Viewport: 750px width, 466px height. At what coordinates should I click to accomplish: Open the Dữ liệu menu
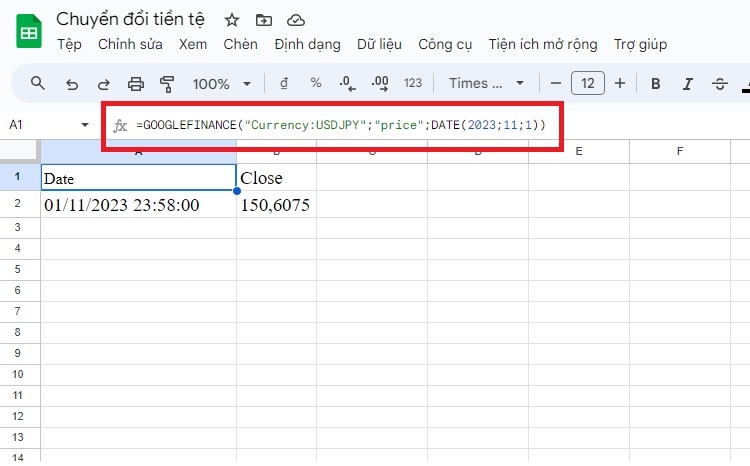tap(379, 44)
